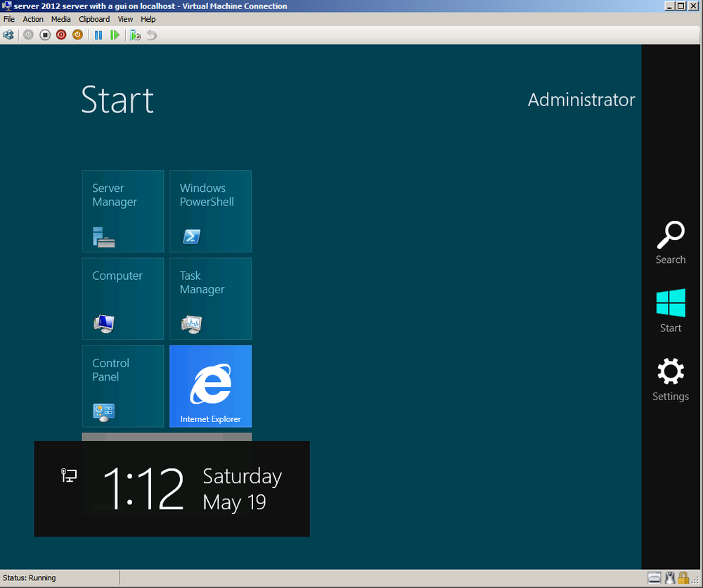The image size is (703, 588).
Task: Click the "Status: Running" status bar text
Action: [29, 577]
